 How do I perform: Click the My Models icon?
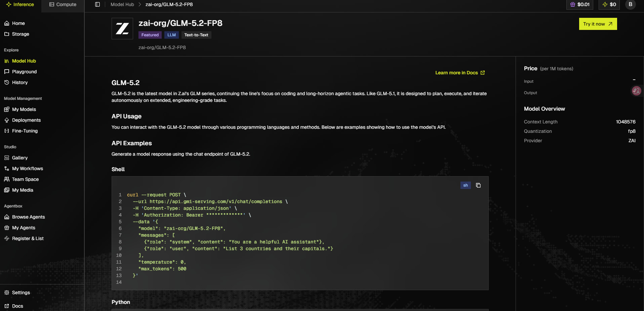pos(7,109)
